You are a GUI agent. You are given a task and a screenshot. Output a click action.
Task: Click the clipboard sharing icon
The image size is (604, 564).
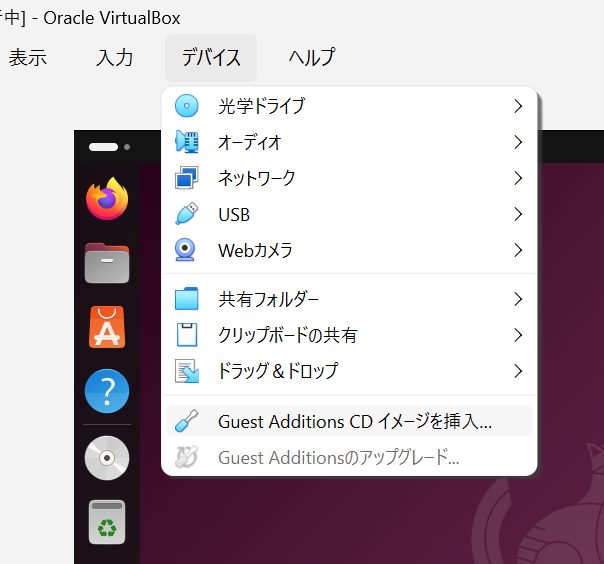click(187, 335)
